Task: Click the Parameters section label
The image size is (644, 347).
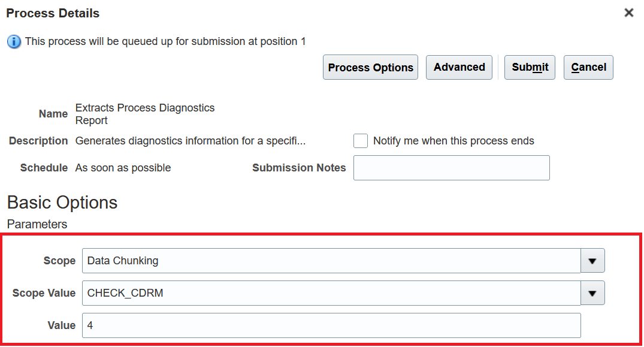Action: [37, 224]
